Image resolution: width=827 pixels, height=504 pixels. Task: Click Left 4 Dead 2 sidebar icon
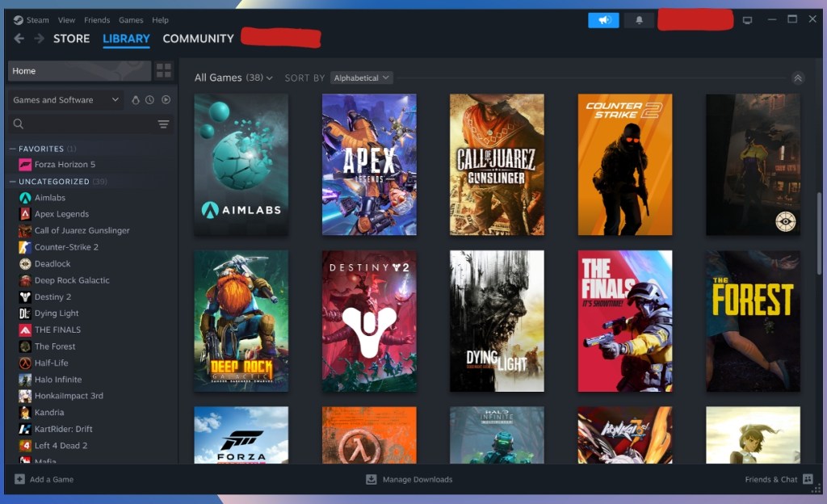pyautogui.click(x=25, y=446)
